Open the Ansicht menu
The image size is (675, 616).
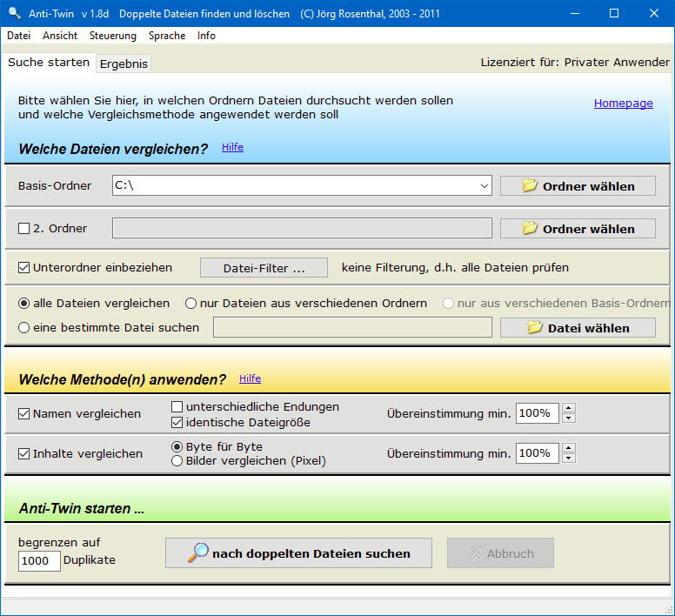(x=60, y=36)
